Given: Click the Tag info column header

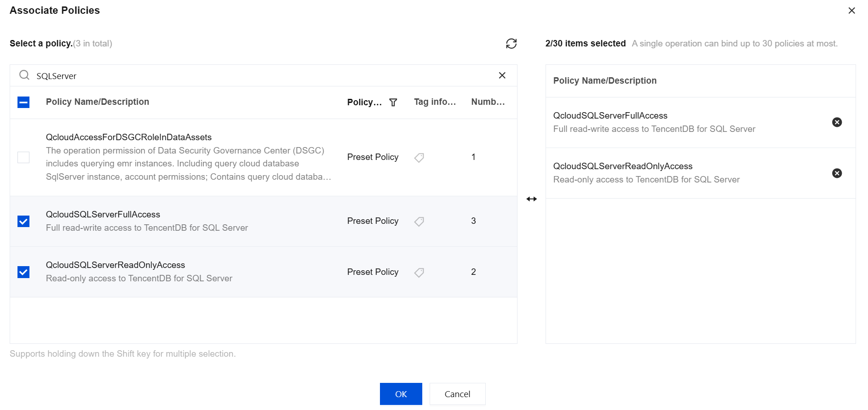Looking at the screenshot, I should 435,102.
